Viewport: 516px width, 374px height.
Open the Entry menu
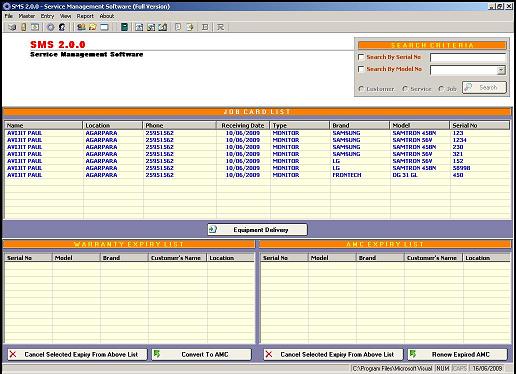click(x=47, y=16)
